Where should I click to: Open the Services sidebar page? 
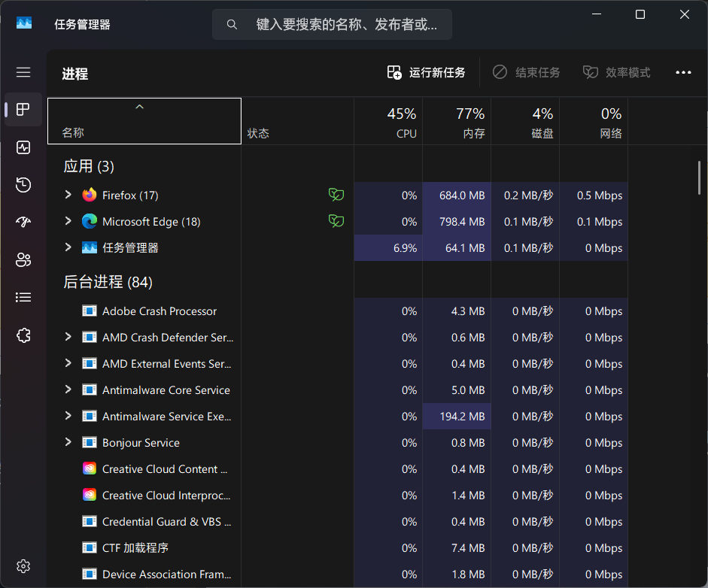point(23,335)
